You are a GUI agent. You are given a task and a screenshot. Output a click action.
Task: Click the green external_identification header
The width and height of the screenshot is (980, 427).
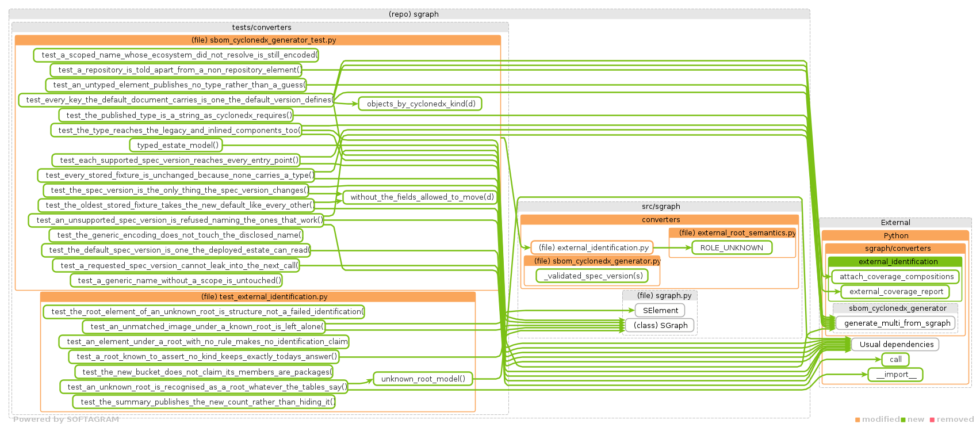pos(895,261)
